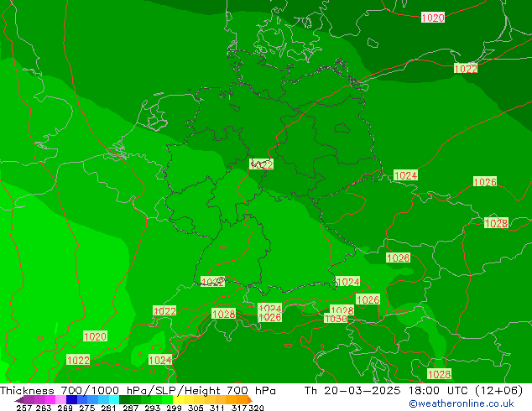Click the 320 legend value
This screenshot has width=532, height=411.
pos(256,408)
